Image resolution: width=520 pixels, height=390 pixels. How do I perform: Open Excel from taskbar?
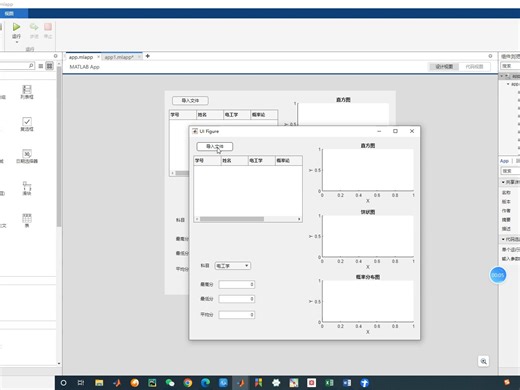(x=329, y=383)
